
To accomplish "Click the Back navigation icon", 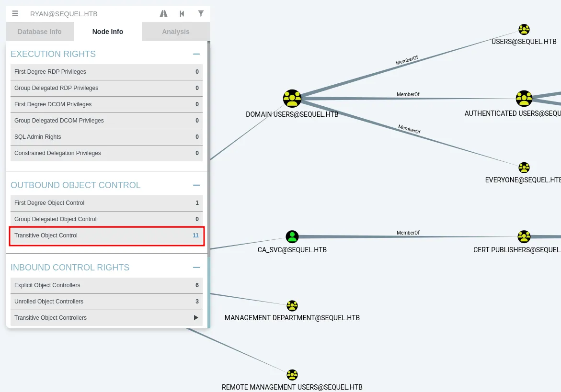I will tap(182, 13).
